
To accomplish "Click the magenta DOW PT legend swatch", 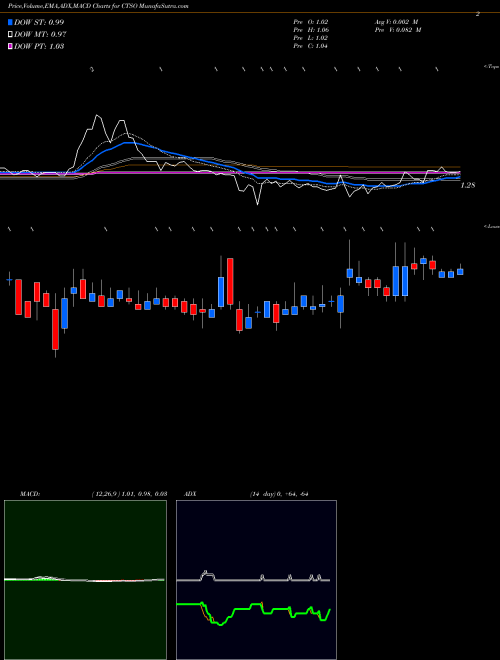I will click(x=10, y=46).
